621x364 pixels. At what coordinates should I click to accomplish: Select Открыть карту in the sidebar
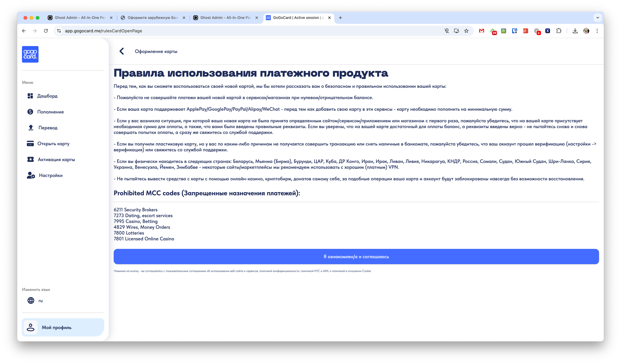53,144
